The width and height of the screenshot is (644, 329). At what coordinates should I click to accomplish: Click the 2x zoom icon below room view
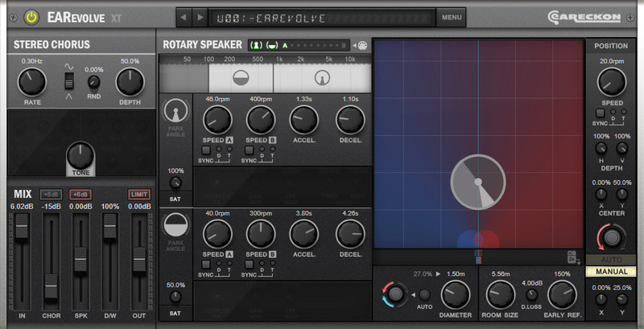572,257
